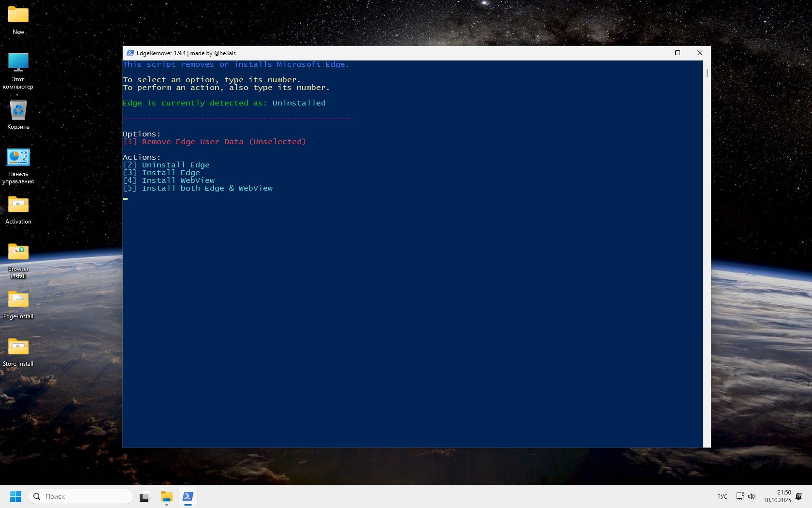
Task: Open the volume control in tray
Action: tap(752, 496)
